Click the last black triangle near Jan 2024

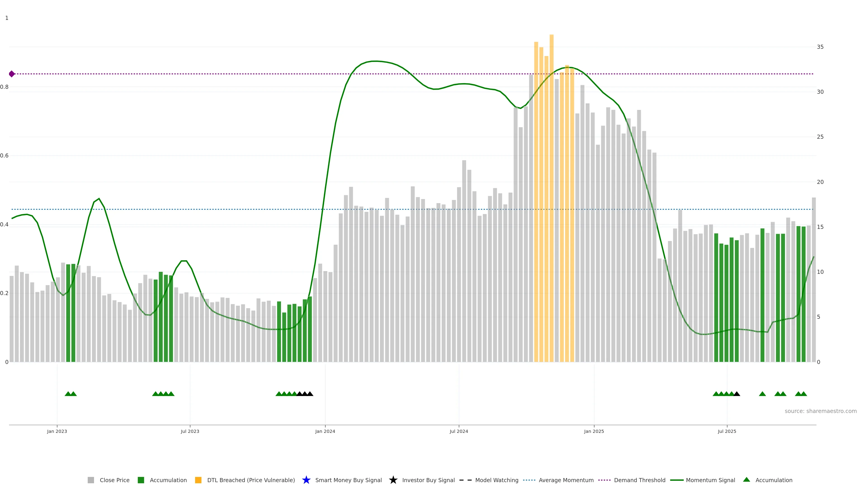[310, 394]
